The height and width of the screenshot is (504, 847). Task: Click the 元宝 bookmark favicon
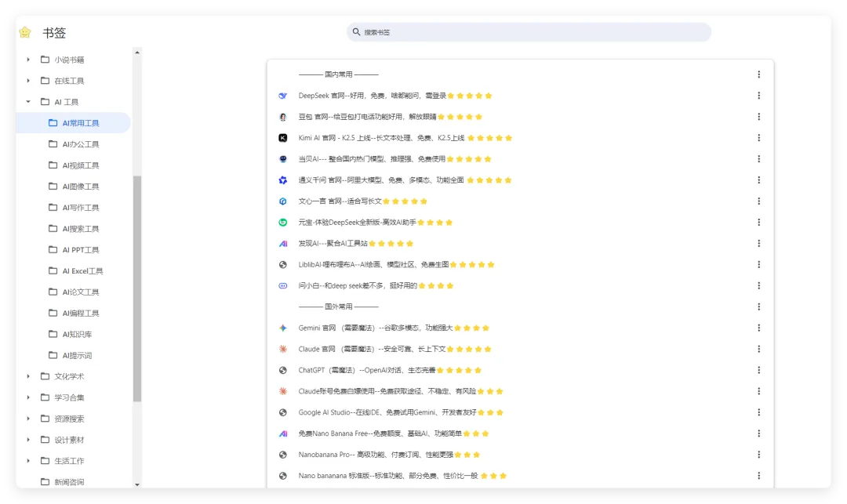(x=282, y=223)
